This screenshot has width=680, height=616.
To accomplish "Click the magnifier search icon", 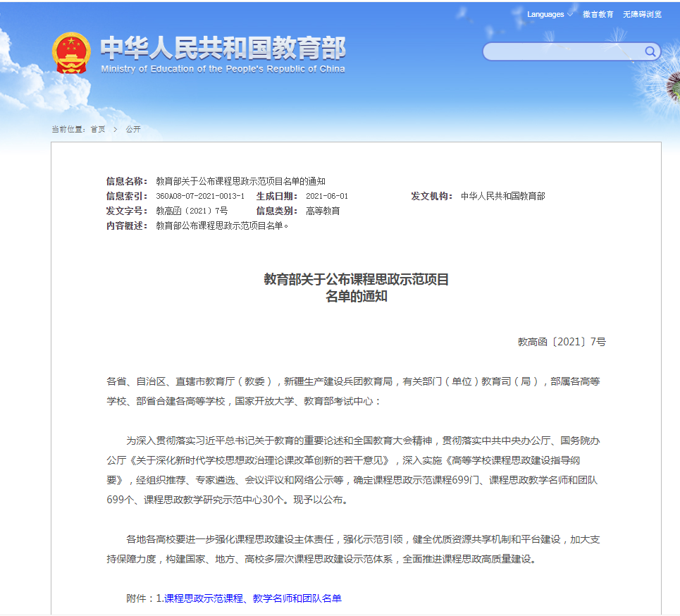I will pyautogui.click(x=650, y=51).
